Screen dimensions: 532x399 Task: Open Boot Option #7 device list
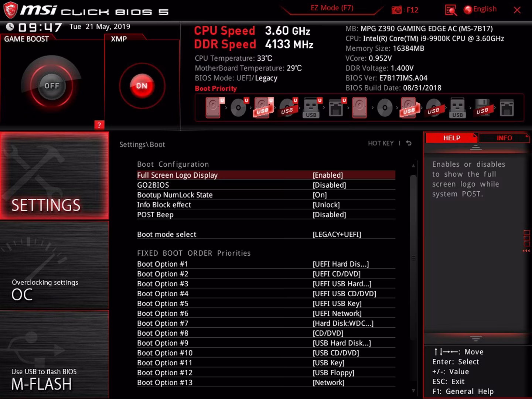pyautogui.click(x=266, y=323)
